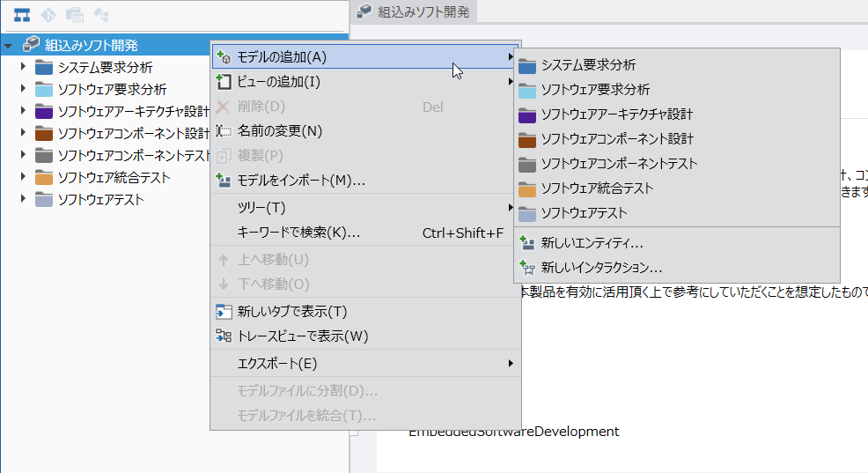Image resolution: width=868 pixels, height=473 pixels.
Task: Click the モデルをインポート import icon
Action: (224, 180)
